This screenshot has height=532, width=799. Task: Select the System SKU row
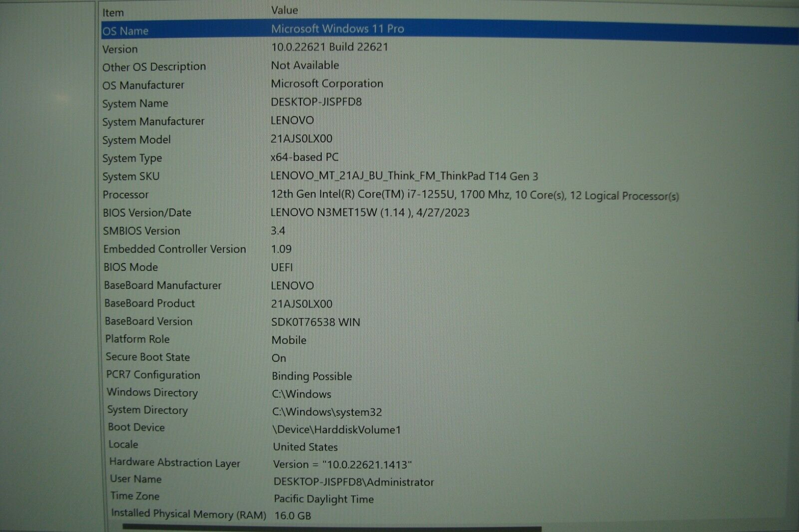pyautogui.click(x=131, y=177)
